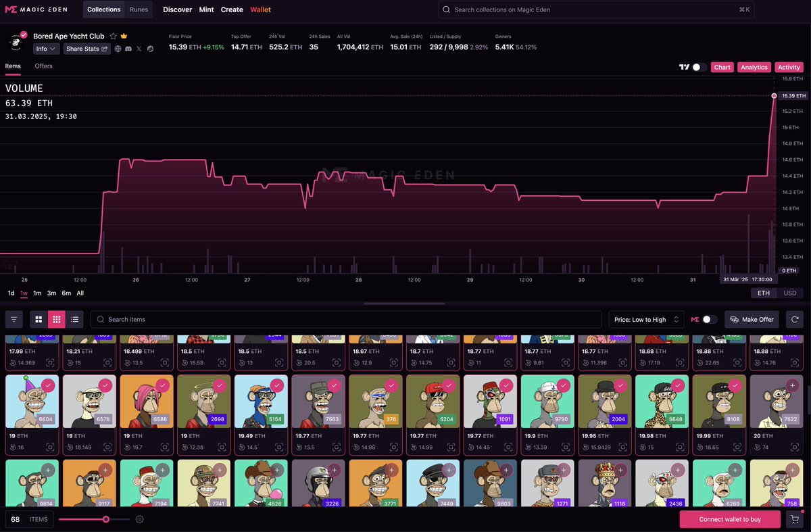This screenshot has width=811, height=532.
Task: Show chart prices in ETH
Action: 764,293
